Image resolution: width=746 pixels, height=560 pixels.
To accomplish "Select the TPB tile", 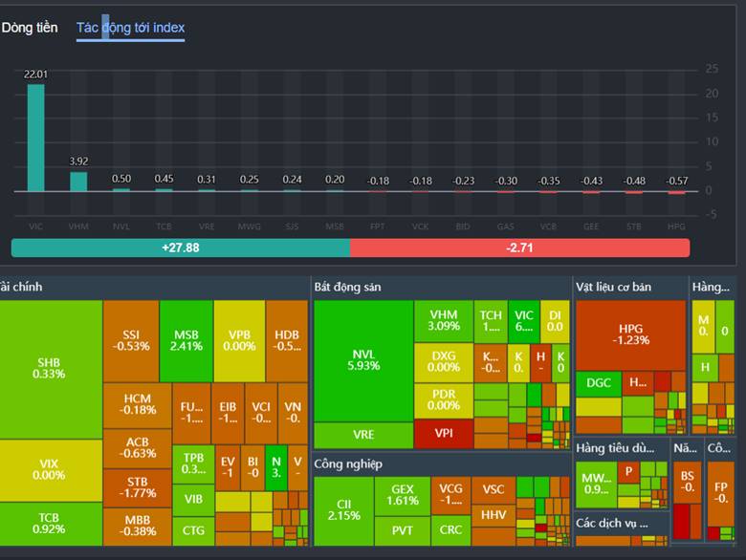I will [x=193, y=464].
